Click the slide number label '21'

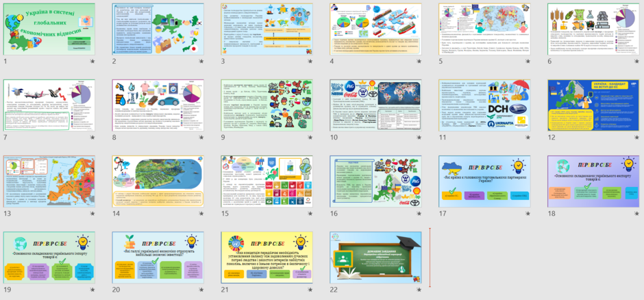pos(224,290)
